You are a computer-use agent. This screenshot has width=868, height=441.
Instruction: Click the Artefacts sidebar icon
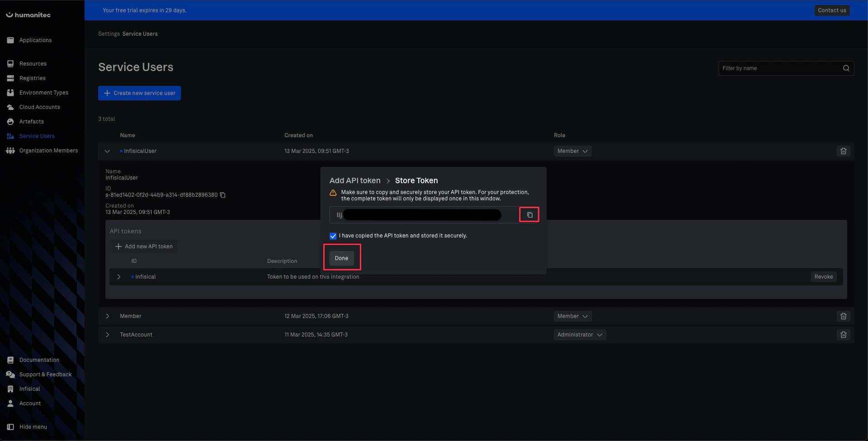click(x=10, y=122)
